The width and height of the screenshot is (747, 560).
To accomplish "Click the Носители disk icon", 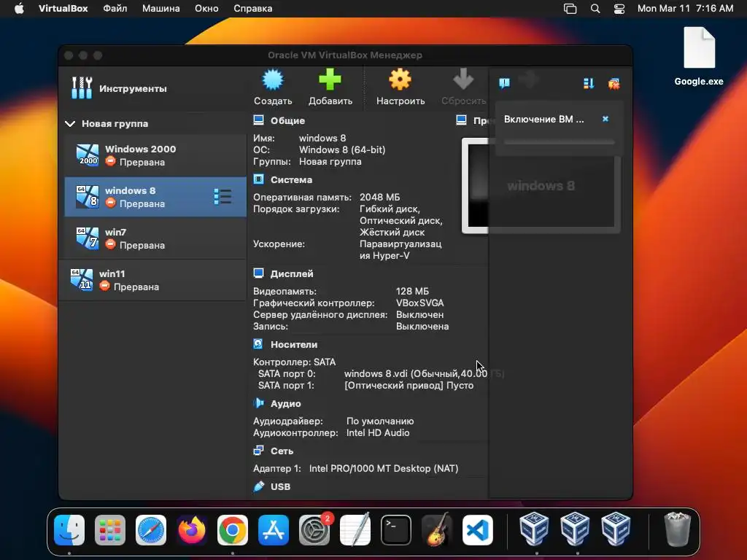I will [258, 344].
